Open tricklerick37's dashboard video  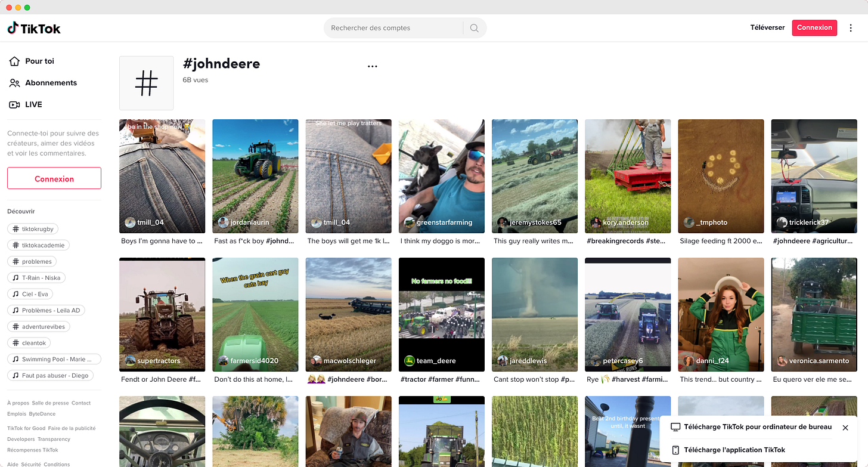(x=814, y=176)
